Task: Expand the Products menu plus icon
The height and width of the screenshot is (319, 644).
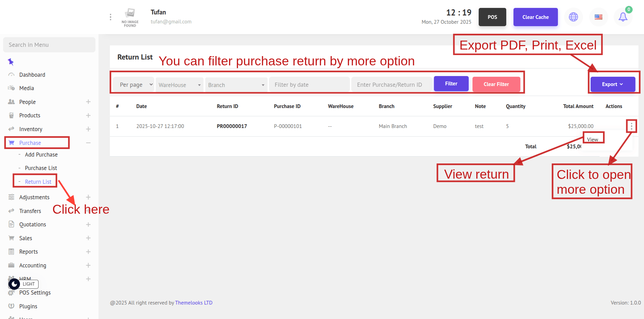Action: [88, 116]
